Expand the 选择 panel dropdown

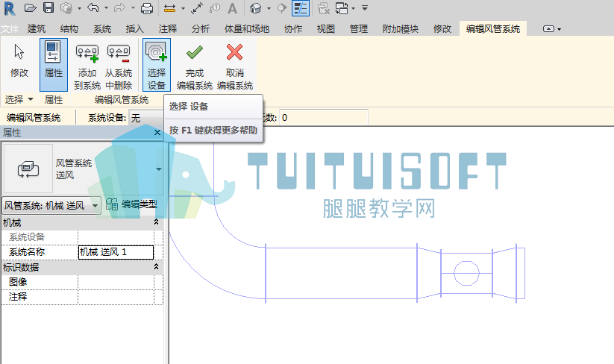click(19, 99)
